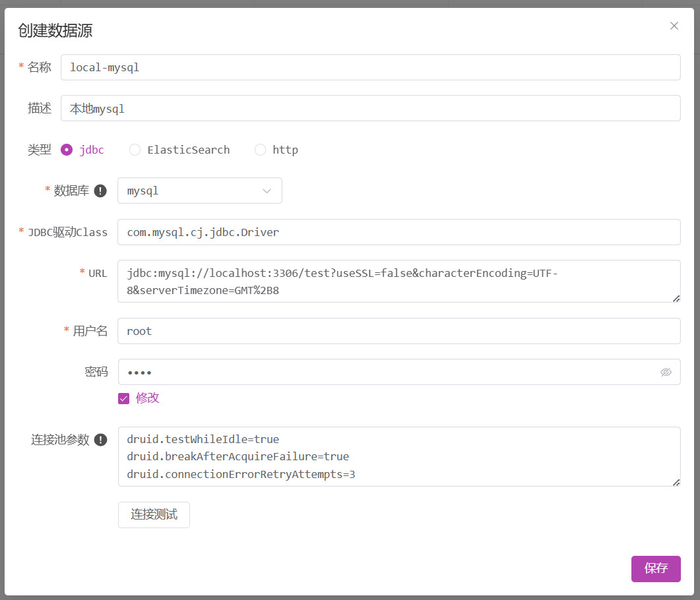
Task: Click the 类型 label
Action: coord(40,150)
